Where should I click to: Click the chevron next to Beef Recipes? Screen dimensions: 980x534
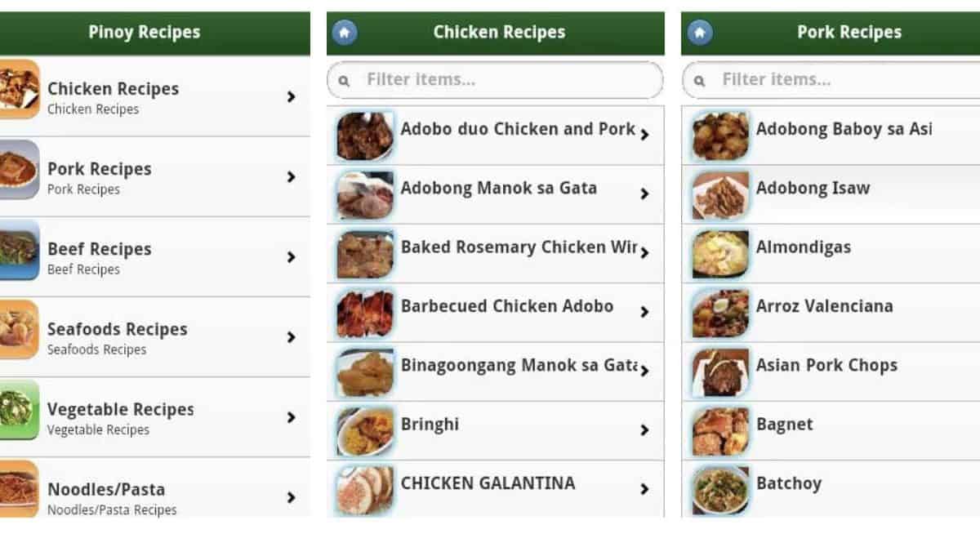pyautogui.click(x=291, y=256)
